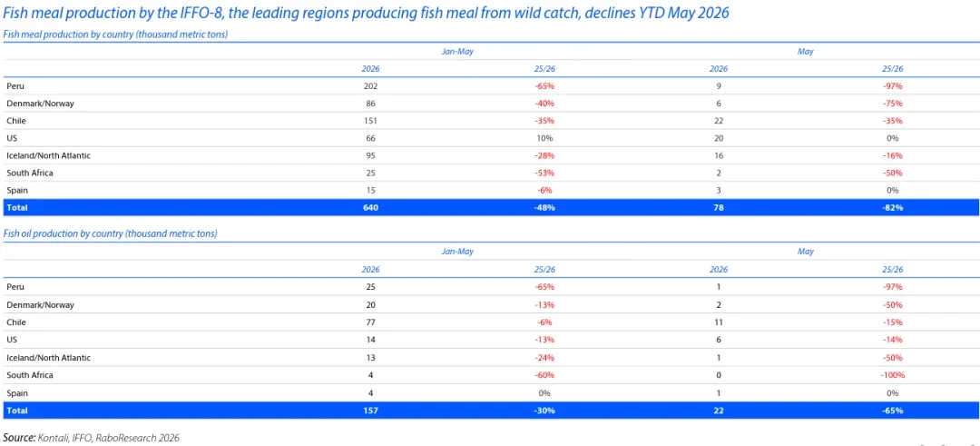Click the fish oil production by country subtitle
The height and width of the screenshot is (446, 980).
pos(111,234)
